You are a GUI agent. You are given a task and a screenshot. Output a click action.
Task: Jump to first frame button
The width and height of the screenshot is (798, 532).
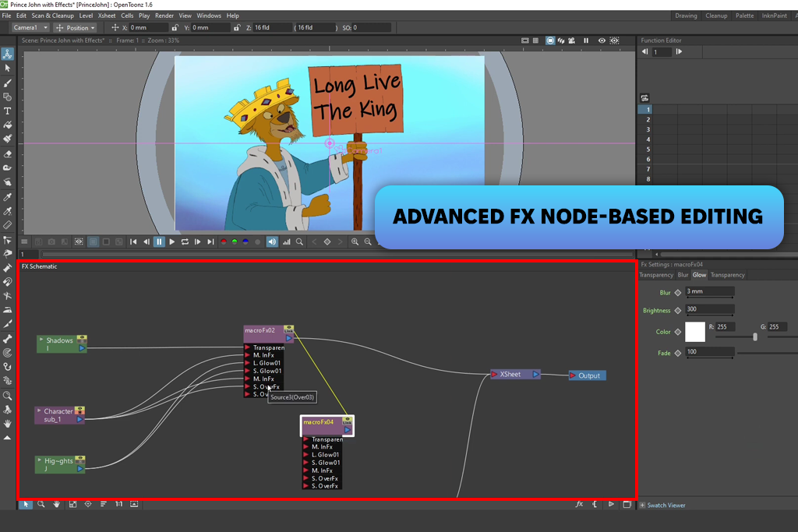[133, 242]
